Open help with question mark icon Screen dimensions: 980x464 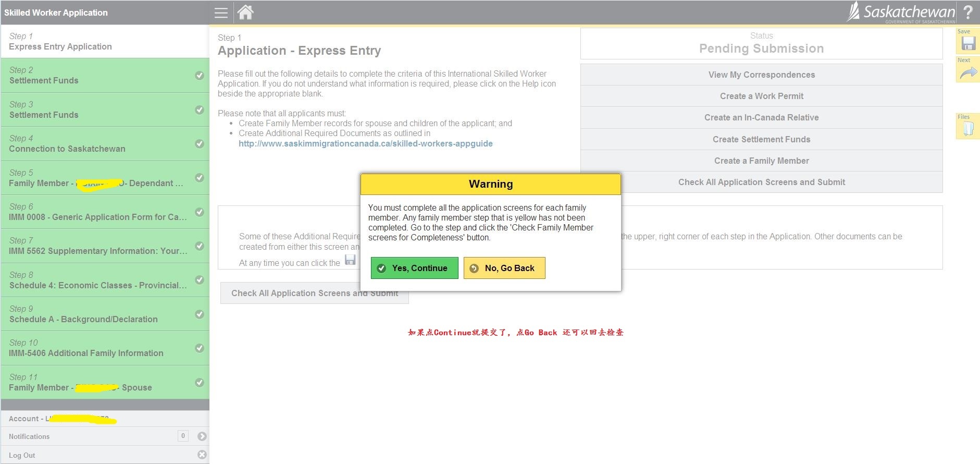pyautogui.click(x=967, y=13)
